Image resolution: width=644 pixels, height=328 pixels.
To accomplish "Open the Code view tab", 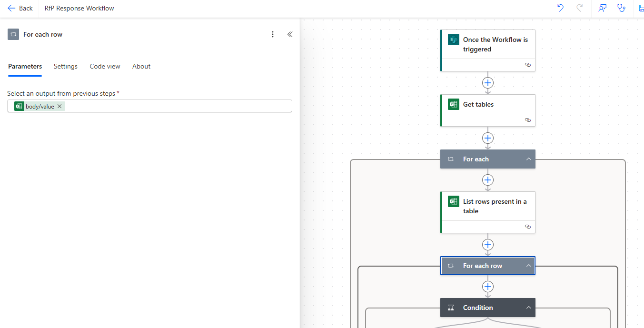I will tap(105, 66).
